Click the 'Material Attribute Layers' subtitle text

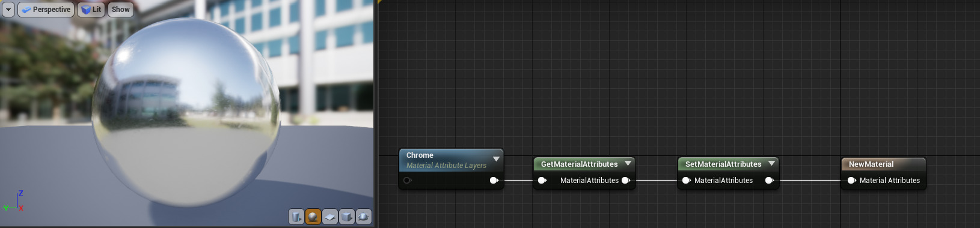point(446,166)
